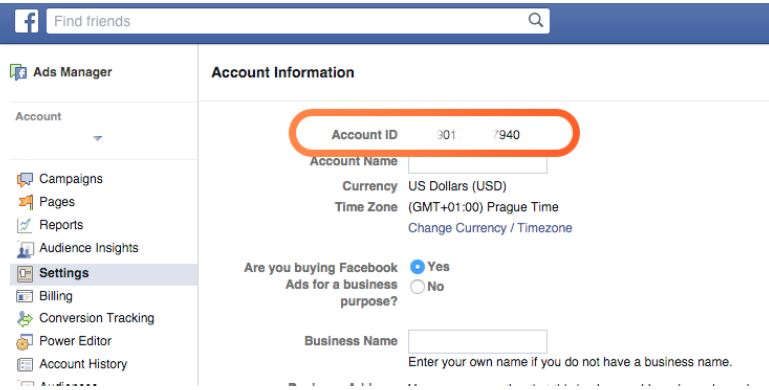Viewport: 769px width, 390px height.
Task: Click the Business Name input field
Action: 478,341
